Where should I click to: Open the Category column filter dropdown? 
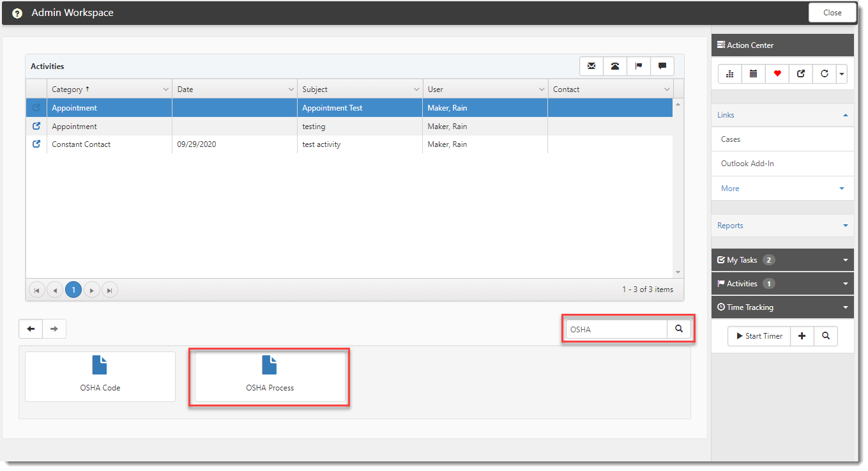point(166,89)
